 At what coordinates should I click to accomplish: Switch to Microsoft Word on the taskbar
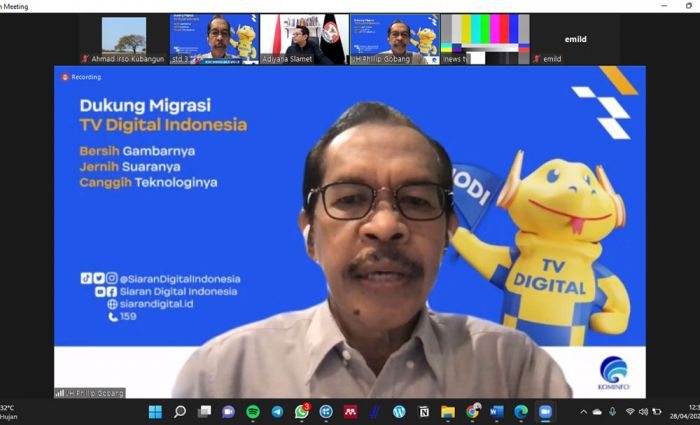tap(496, 412)
